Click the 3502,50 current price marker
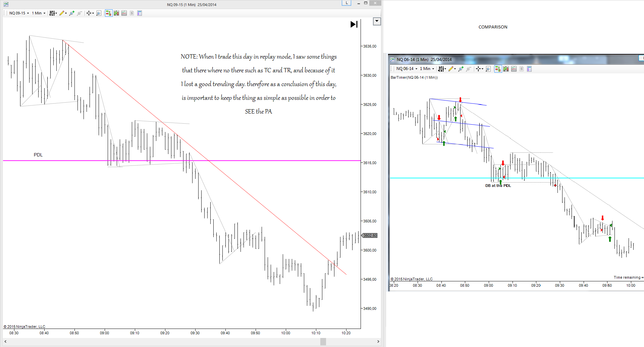Screen dimensions: 644x347 [x=370, y=235]
